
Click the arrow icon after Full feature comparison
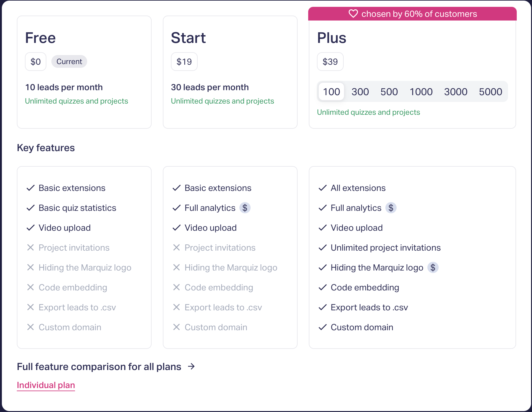(x=191, y=366)
